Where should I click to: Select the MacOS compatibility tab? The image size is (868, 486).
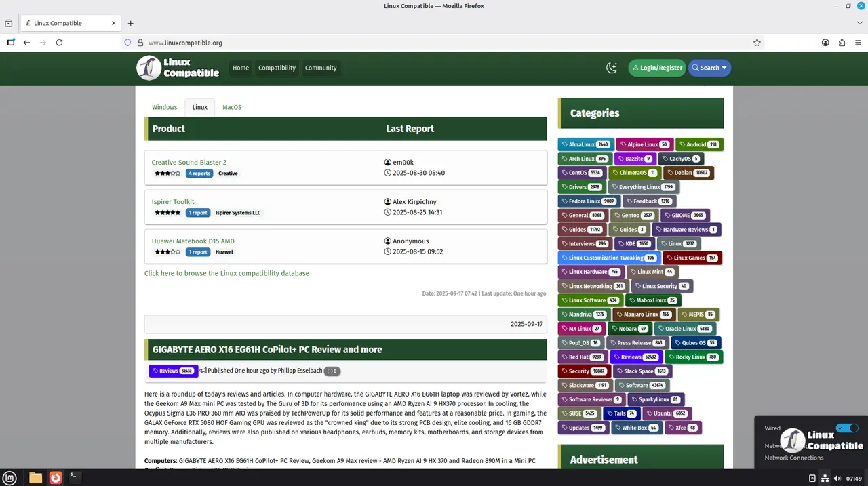232,107
